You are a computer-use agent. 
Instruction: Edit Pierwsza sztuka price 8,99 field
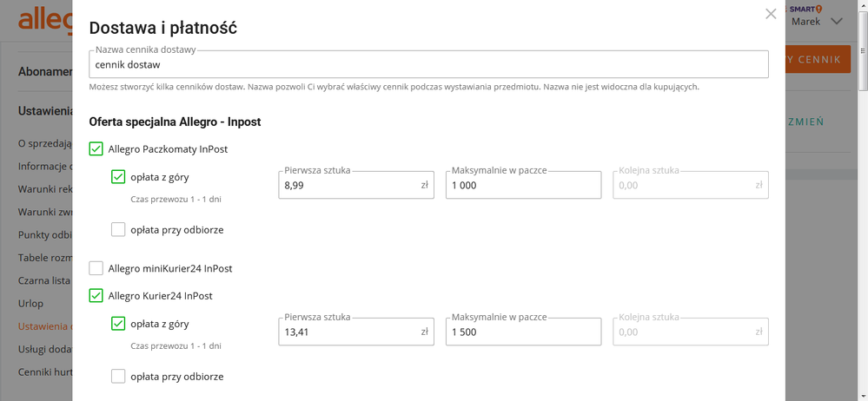point(348,185)
